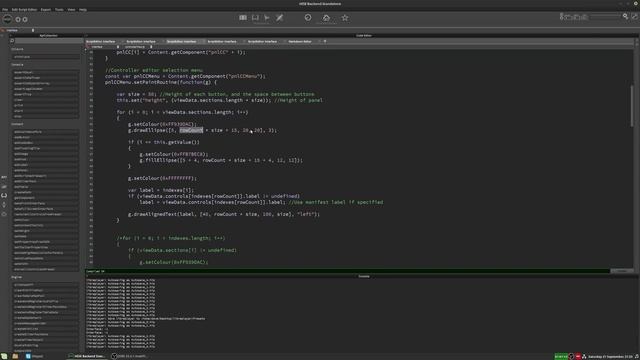Switch to the Markdown Editor tab

point(300,41)
